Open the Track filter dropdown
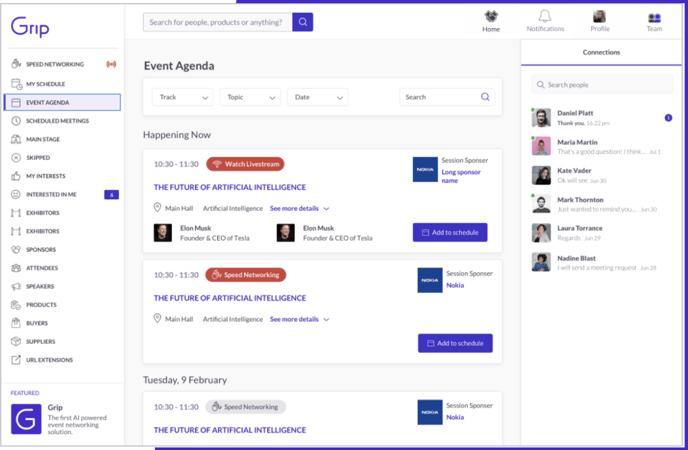The image size is (688, 450). click(183, 97)
